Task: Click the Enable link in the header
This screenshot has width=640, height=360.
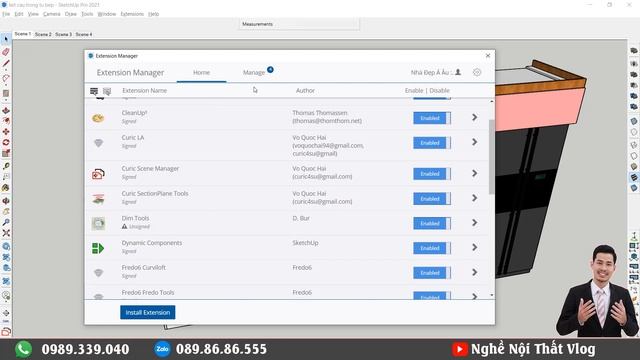Action: [414, 91]
